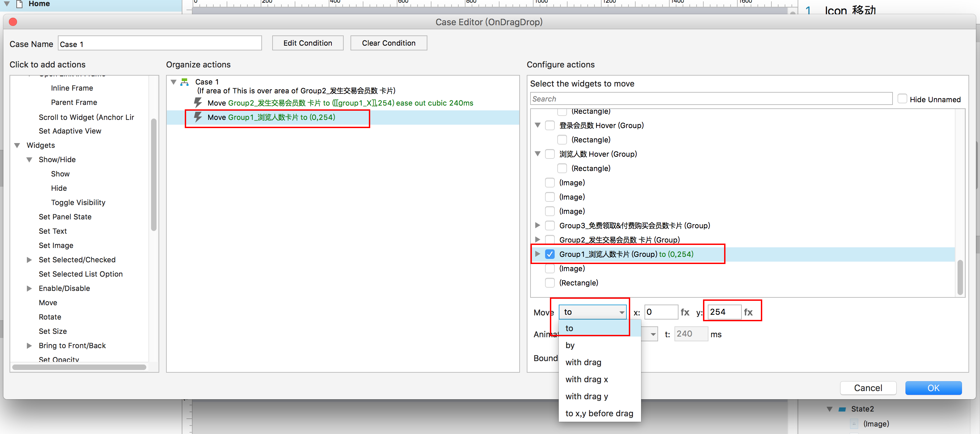Collapse the Show/Hide actions section
980x434 pixels.
click(29, 159)
